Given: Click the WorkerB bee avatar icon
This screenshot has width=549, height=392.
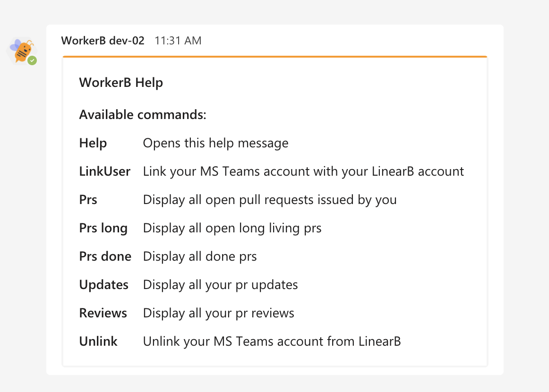Looking at the screenshot, I should point(22,51).
